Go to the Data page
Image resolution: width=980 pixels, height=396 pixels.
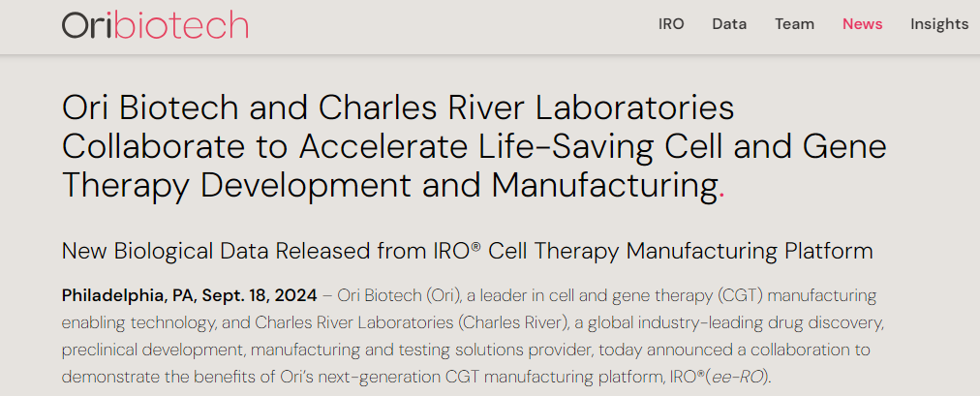tap(729, 24)
